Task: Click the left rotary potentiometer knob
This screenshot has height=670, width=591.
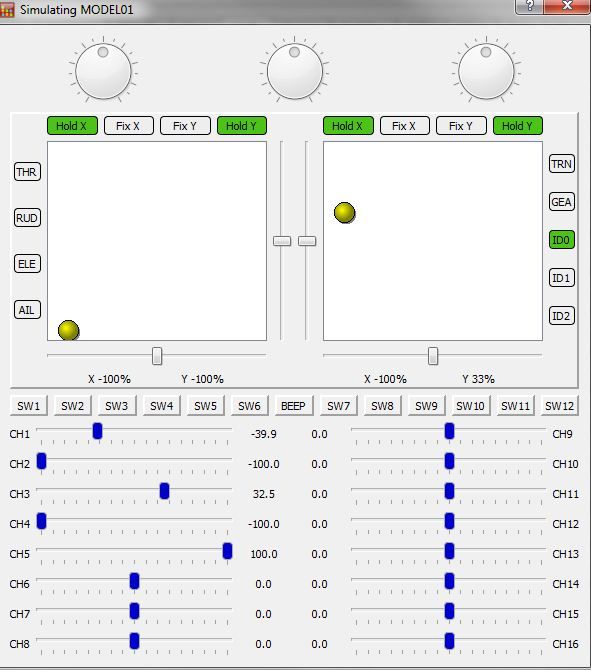Action: (103, 71)
